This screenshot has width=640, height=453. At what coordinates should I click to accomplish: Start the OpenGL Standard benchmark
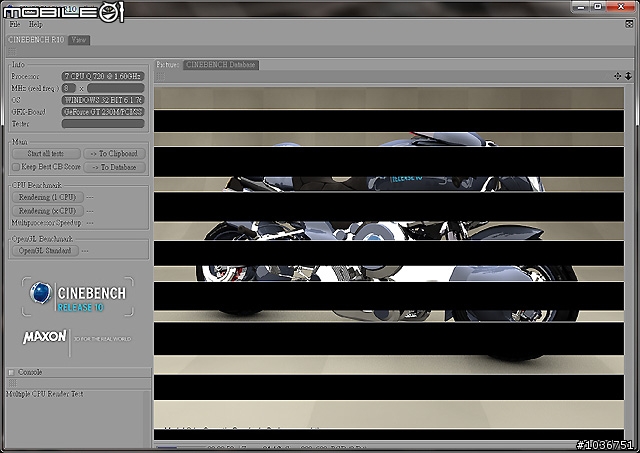(x=45, y=251)
